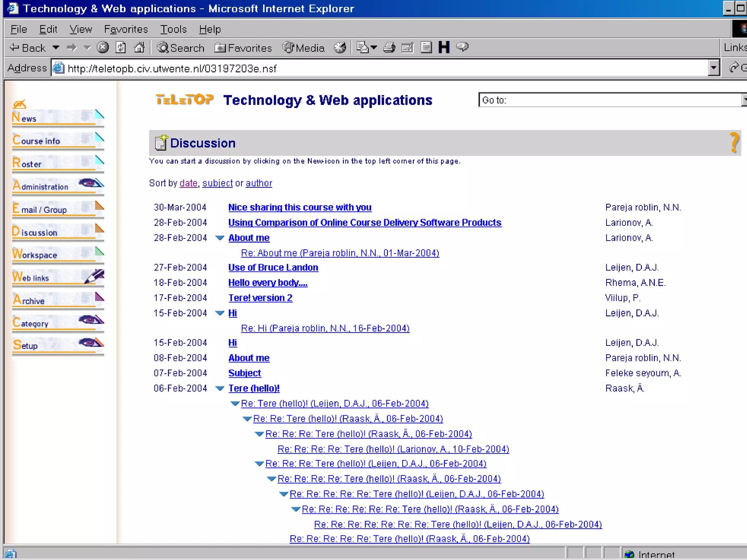Open the Favorites menu
747x560 pixels.
pyautogui.click(x=126, y=29)
